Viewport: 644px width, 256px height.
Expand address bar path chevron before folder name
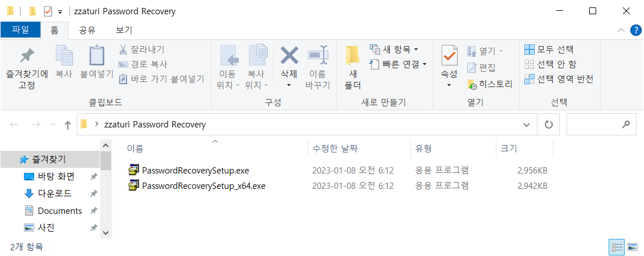[x=97, y=125]
